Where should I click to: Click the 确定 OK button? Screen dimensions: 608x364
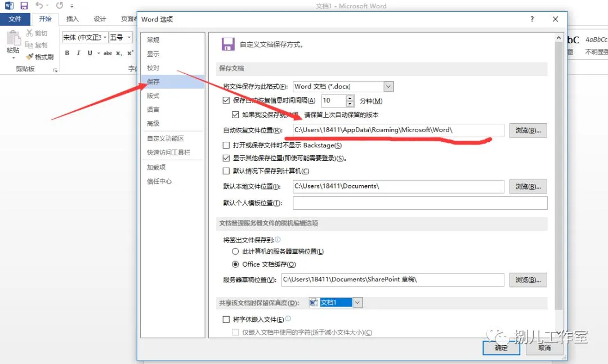pos(501,348)
